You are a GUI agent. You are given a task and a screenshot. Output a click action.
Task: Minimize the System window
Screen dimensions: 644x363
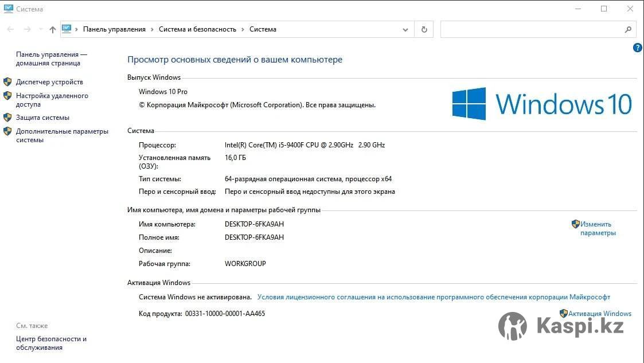(x=578, y=9)
